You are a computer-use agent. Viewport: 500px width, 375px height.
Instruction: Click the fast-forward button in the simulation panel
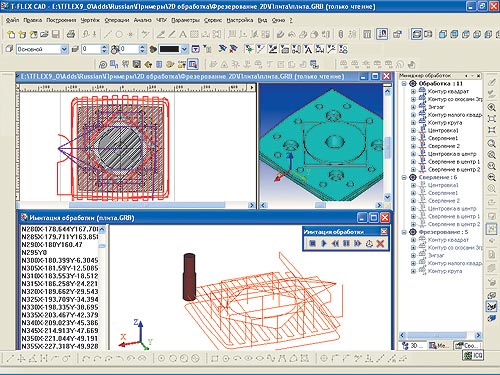(x=358, y=243)
